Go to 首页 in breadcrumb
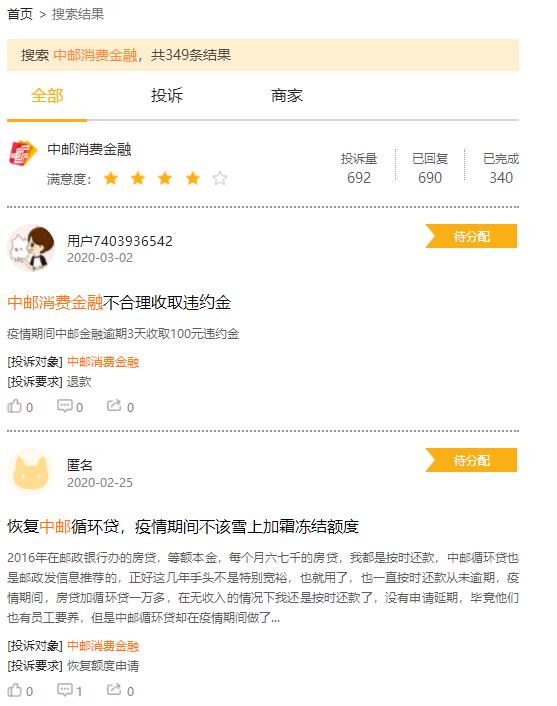557x706 pixels. coord(20,14)
